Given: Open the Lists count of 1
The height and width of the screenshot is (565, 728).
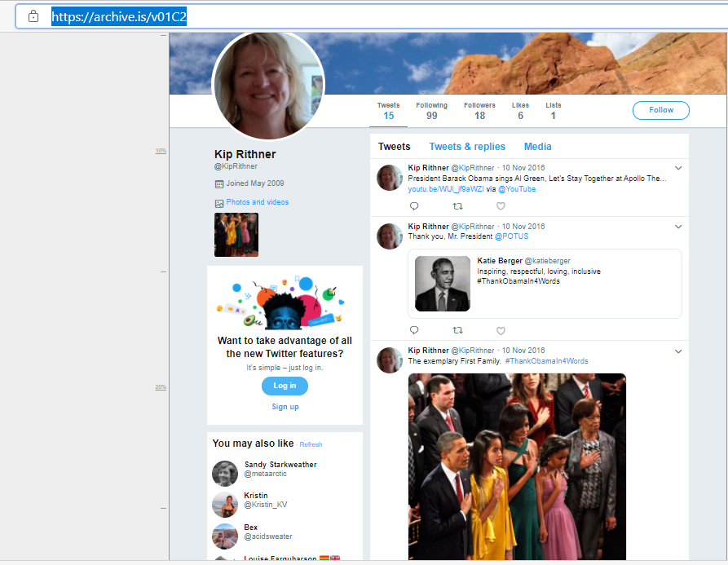Looking at the screenshot, I should [x=554, y=111].
